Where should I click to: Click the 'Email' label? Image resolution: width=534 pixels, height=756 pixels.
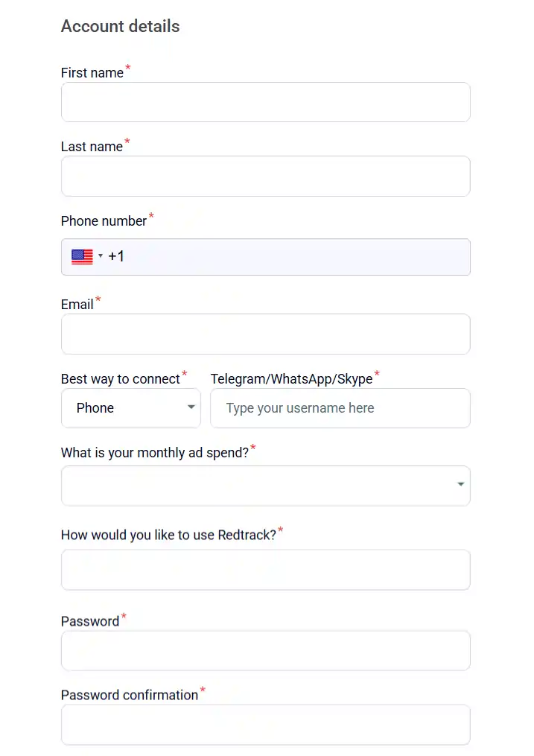(x=77, y=305)
